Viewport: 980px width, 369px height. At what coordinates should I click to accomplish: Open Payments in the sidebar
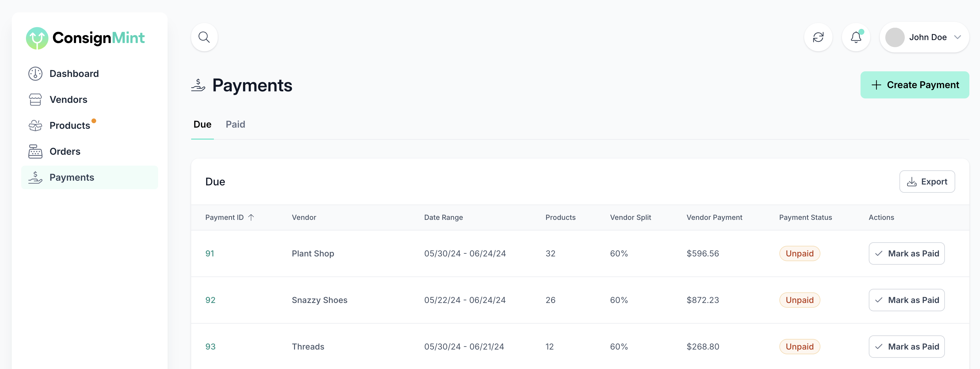[71, 177]
